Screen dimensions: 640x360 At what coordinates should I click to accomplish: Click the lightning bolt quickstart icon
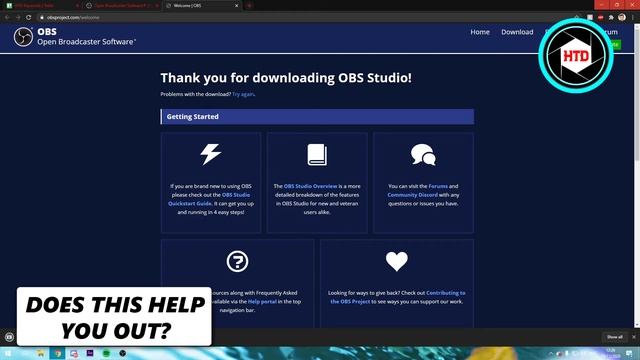[x=211, y=154]
